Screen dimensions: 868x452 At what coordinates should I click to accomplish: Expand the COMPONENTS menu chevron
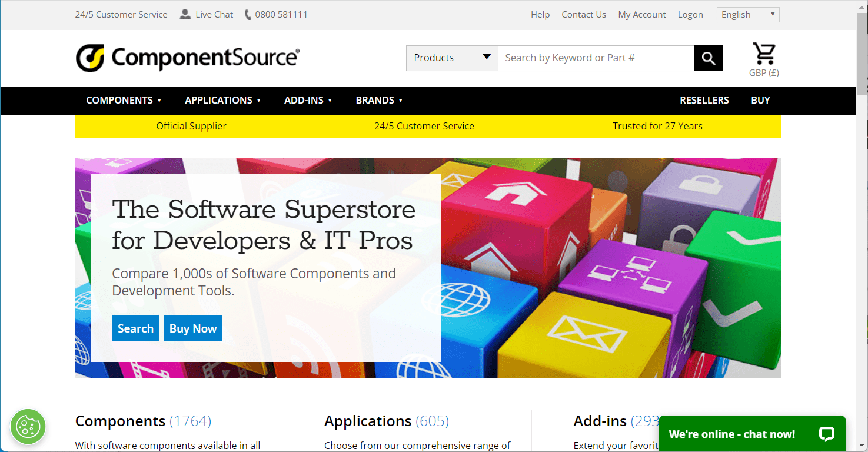click(159, 100)
